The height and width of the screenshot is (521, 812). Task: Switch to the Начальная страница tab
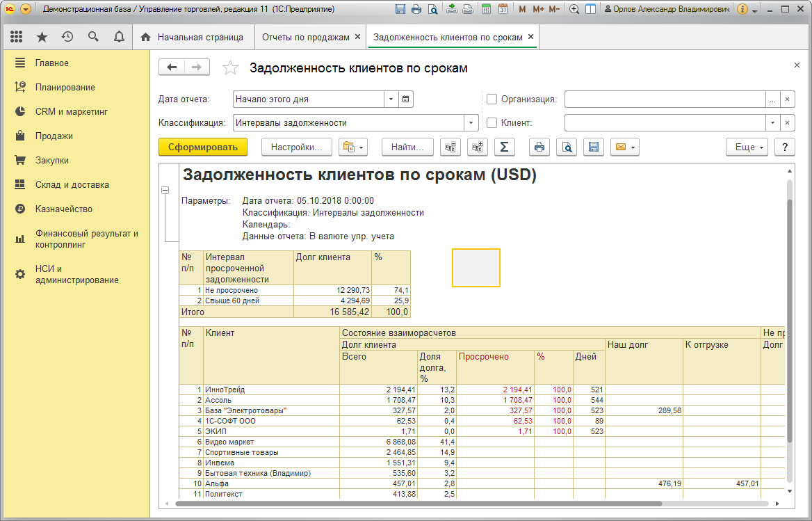(192, 38)
